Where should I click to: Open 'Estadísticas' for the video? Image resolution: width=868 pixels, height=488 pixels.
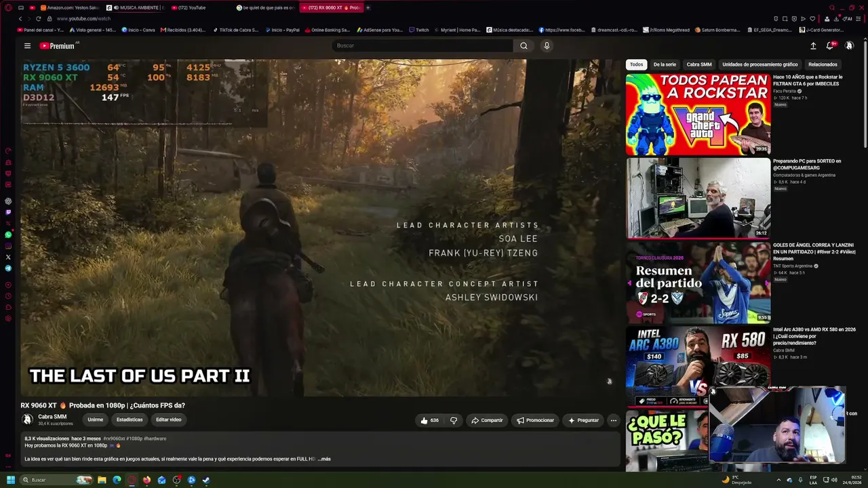130,420
